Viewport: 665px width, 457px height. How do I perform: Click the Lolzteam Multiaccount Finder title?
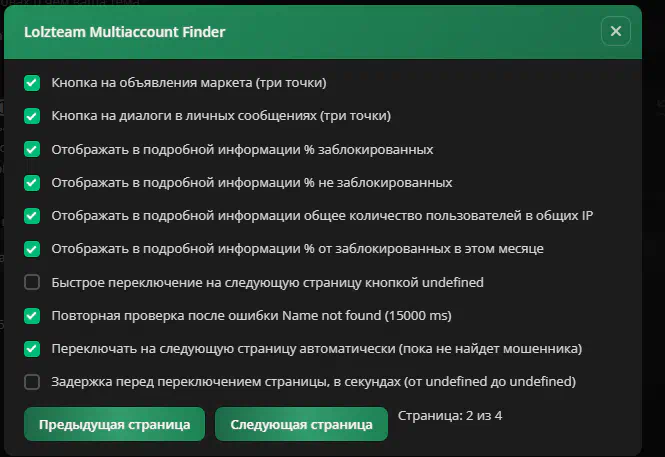tap(125, 32)
